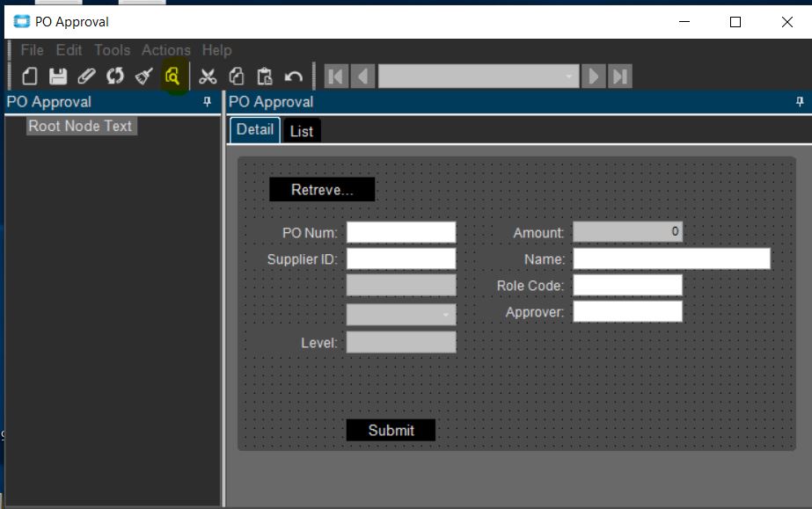Click the Clear broom icon
The image size is (812, 509).
(x=143, y=76)
